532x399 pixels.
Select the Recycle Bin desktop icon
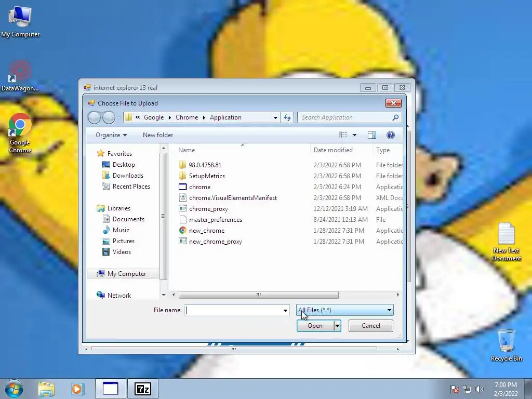tap(506, 345)
